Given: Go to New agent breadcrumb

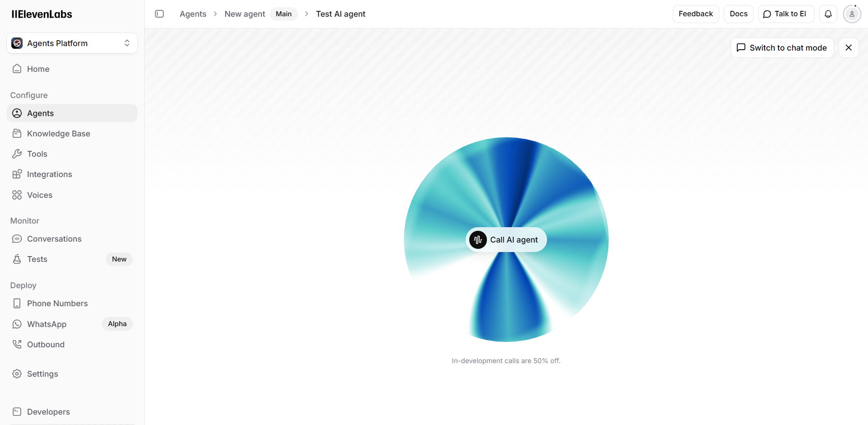Looking at the screenshot, I should click(x=245, y=14).
